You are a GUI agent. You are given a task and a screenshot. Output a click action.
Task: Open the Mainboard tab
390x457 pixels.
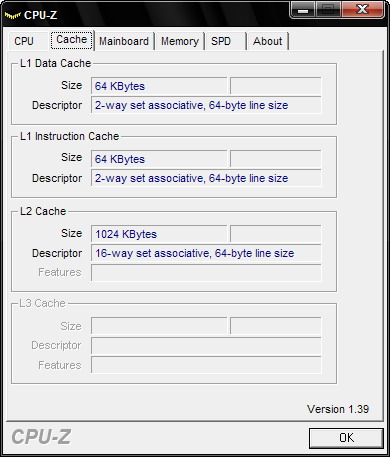(124, 41)
